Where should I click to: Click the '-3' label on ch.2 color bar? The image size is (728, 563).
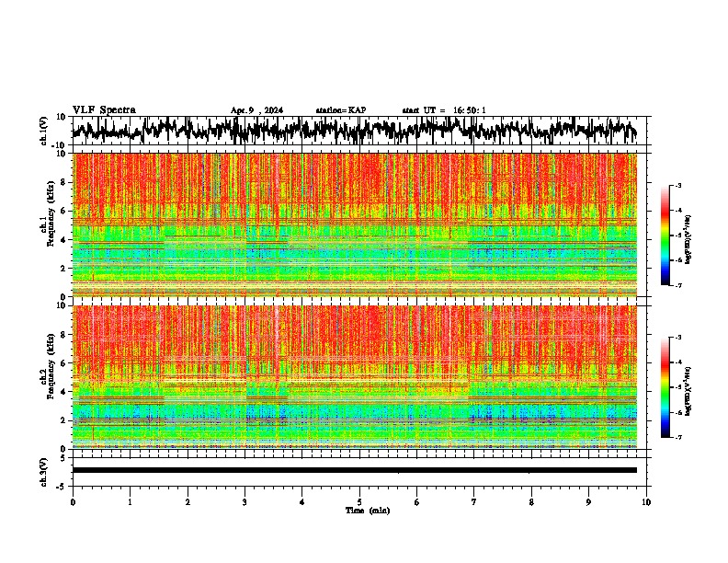tap(678, 338)
